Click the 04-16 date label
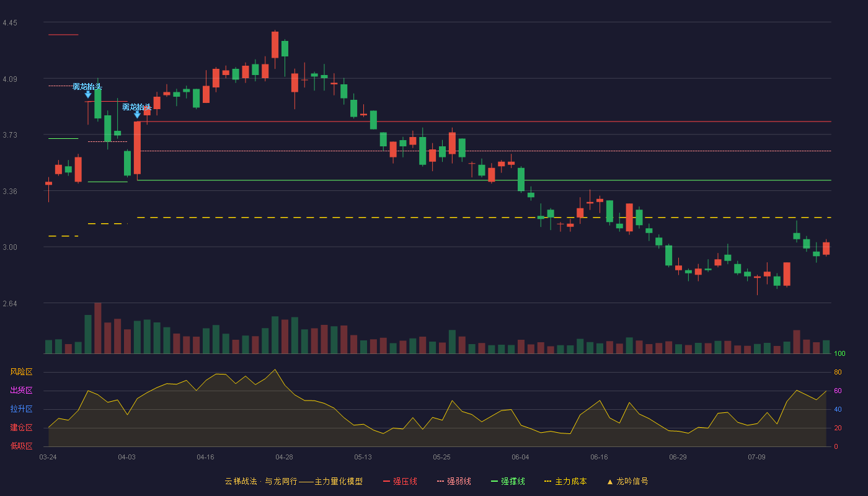 [x=205, y=457]
